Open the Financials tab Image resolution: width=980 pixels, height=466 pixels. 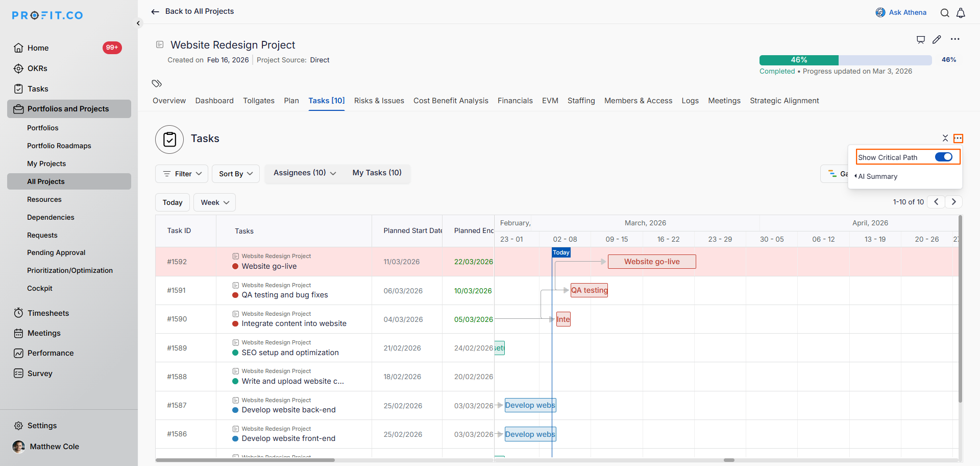click(x=515, y=101)
